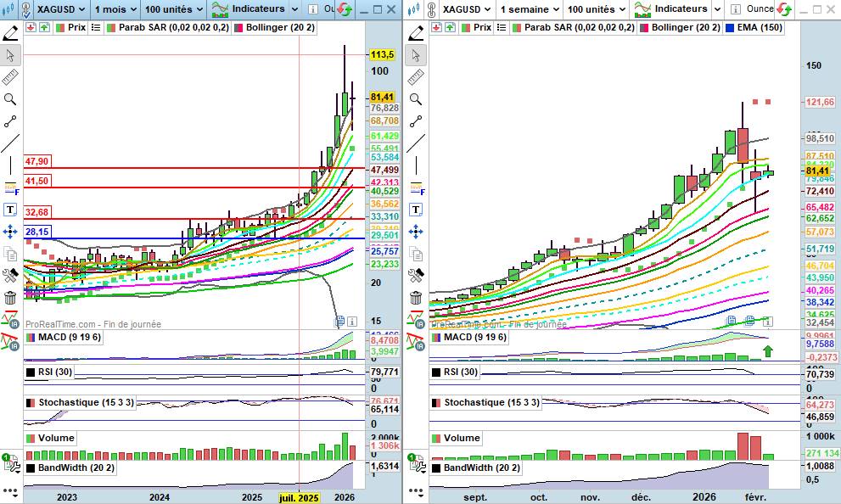The height and width of the screenshot is (504, 841).
Task: Toggle the MACD (9 19 6) panel in left chart
Action: coord(62,337)
